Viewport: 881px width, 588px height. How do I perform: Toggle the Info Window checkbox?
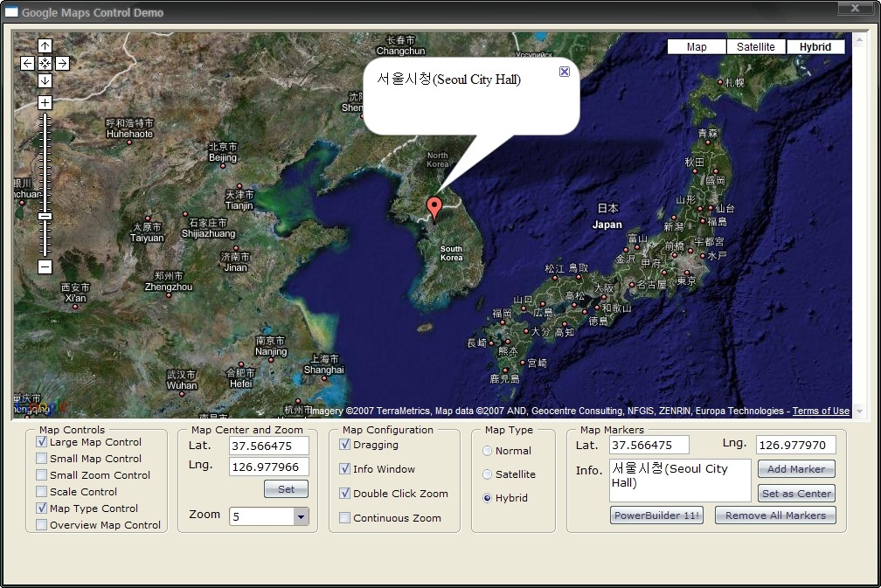tap(345, 469)
